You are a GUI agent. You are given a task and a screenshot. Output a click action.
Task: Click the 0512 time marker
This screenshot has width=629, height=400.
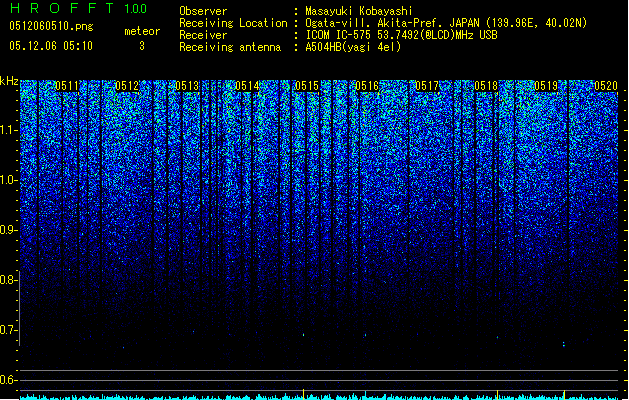(x=127, y=86)
